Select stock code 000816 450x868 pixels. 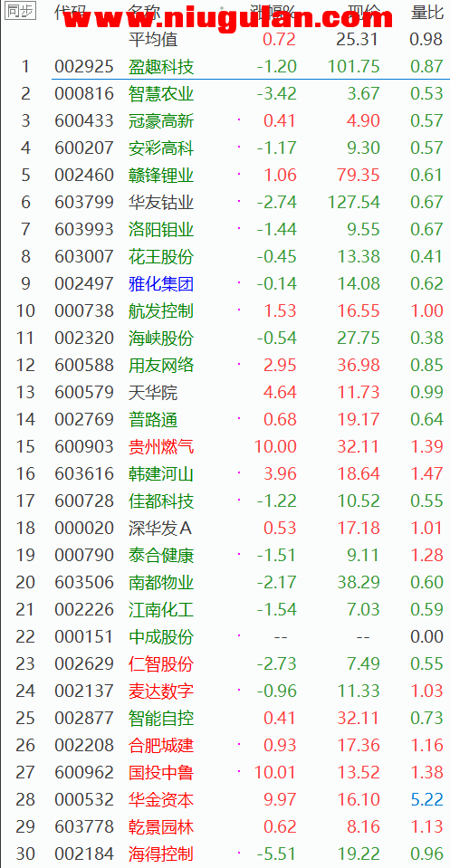84,93
